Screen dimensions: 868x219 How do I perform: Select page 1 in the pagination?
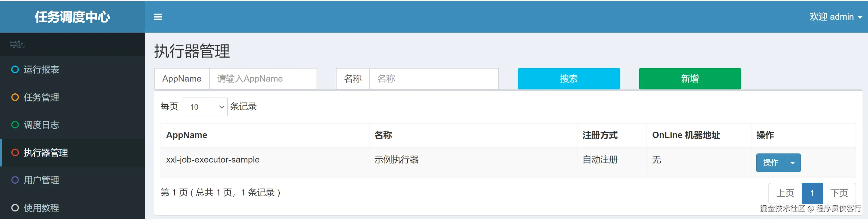click(812, 193)
